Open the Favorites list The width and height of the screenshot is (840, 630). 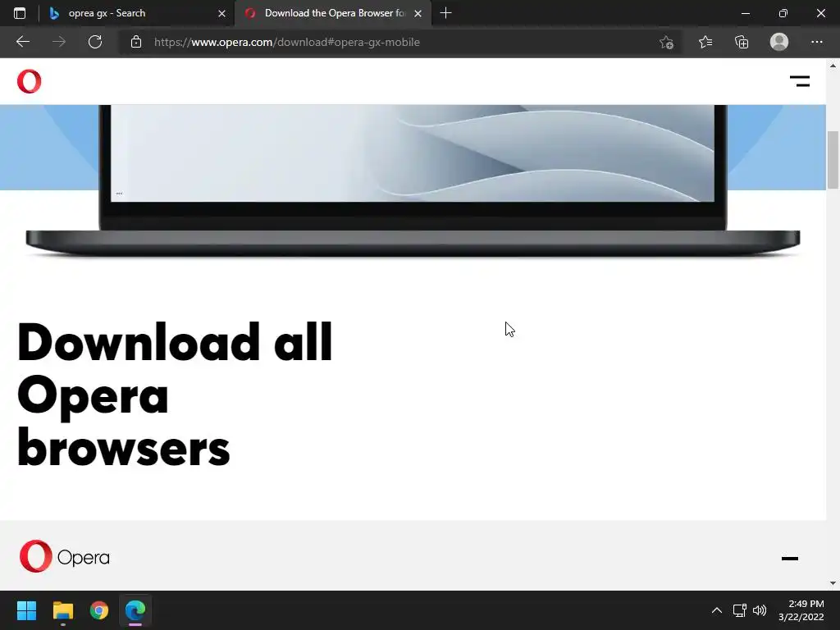[x=705, y=42]
